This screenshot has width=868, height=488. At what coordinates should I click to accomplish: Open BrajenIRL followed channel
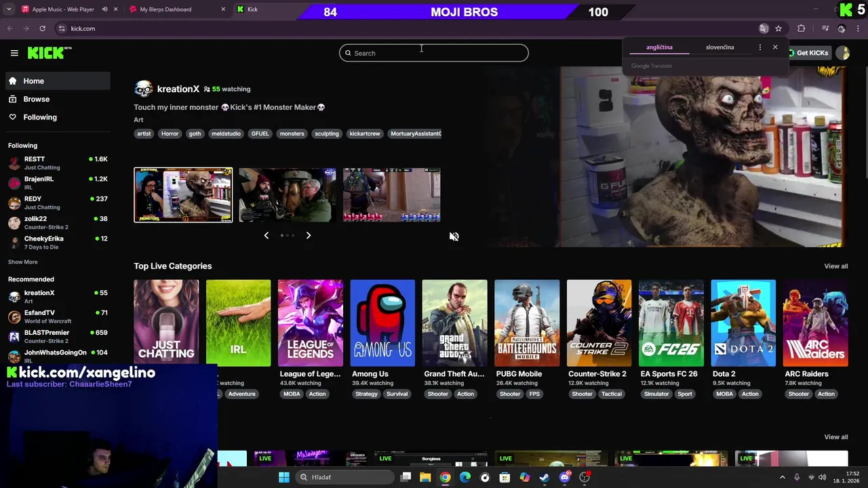coord(58,183)
